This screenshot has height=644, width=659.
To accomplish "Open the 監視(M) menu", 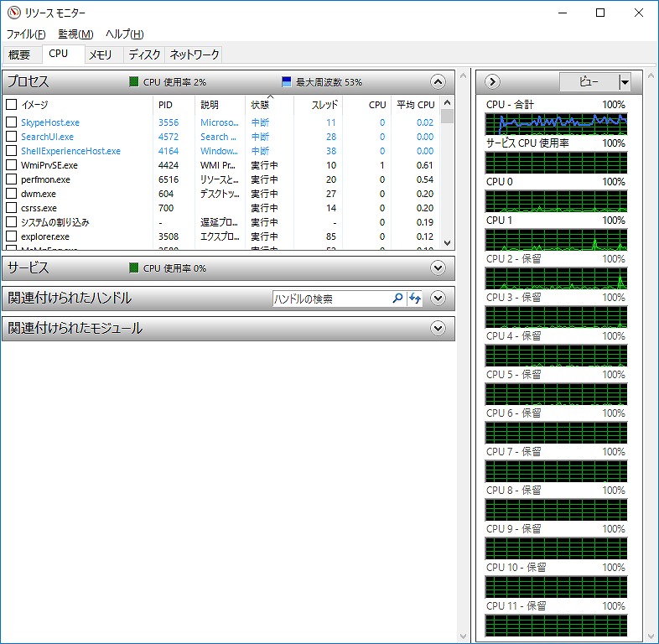I will click(x=75, y=34).
